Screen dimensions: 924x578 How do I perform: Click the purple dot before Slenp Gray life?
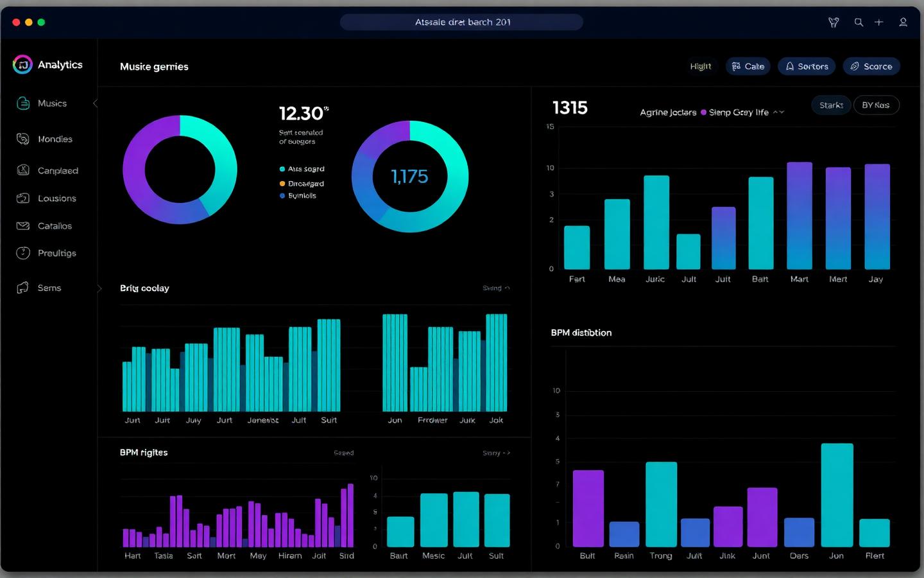703,112
